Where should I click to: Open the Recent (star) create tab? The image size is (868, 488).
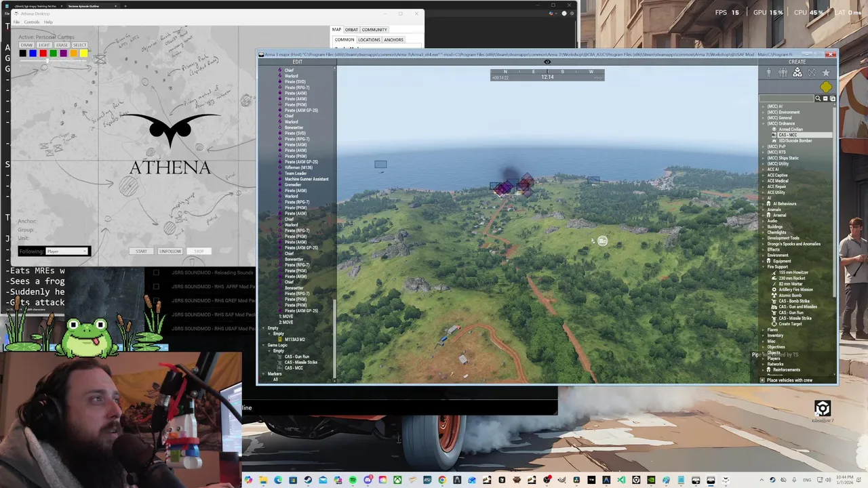pyautogui.click(x=826, y=73)
